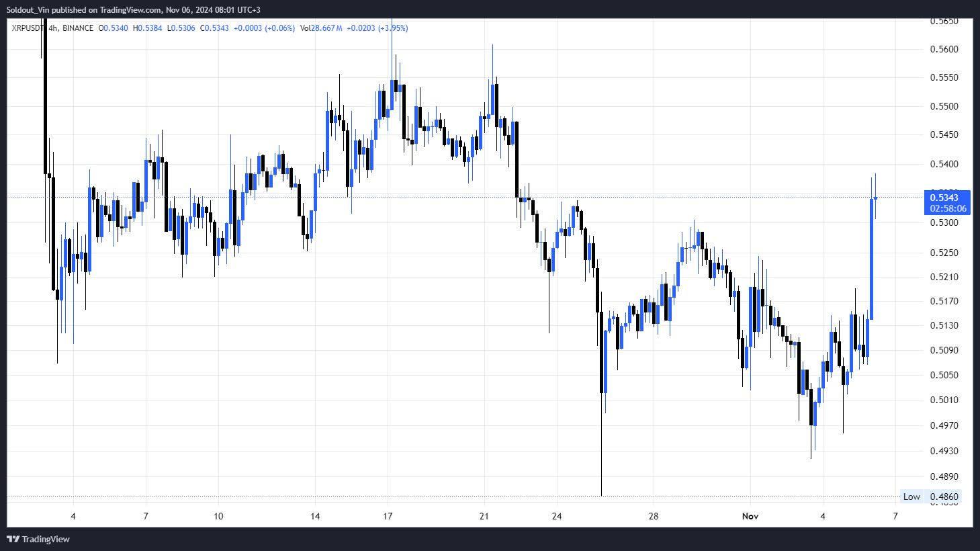Click the 0.5250 price axis label
The height and width of the screenshot is (551, 980).
pyautogui.click(x=944, y=253)
